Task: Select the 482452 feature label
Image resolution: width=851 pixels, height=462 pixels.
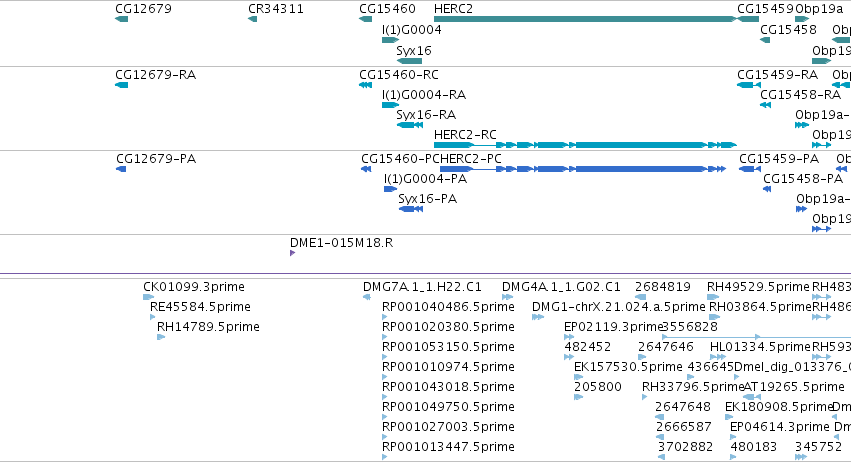Action: coord(587,347)
